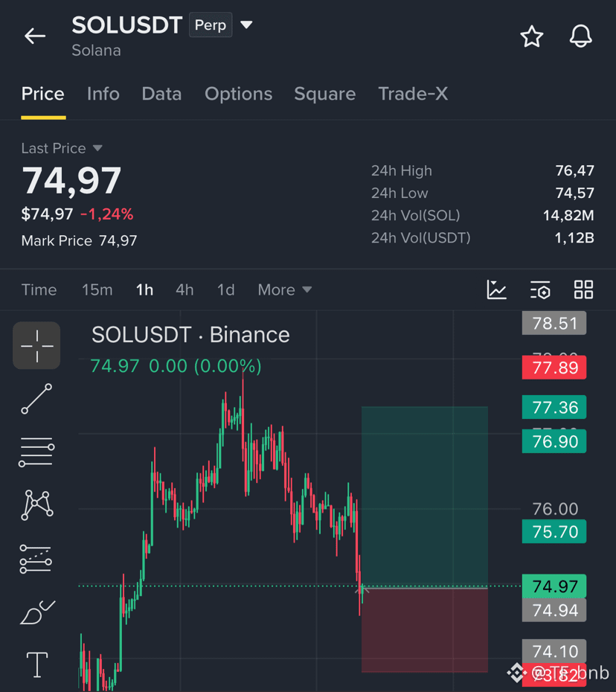The image size is (616, 692).
Task: Click the 24h Vol(USDT) value 1,12B
Action: click(x=574, y=238)
